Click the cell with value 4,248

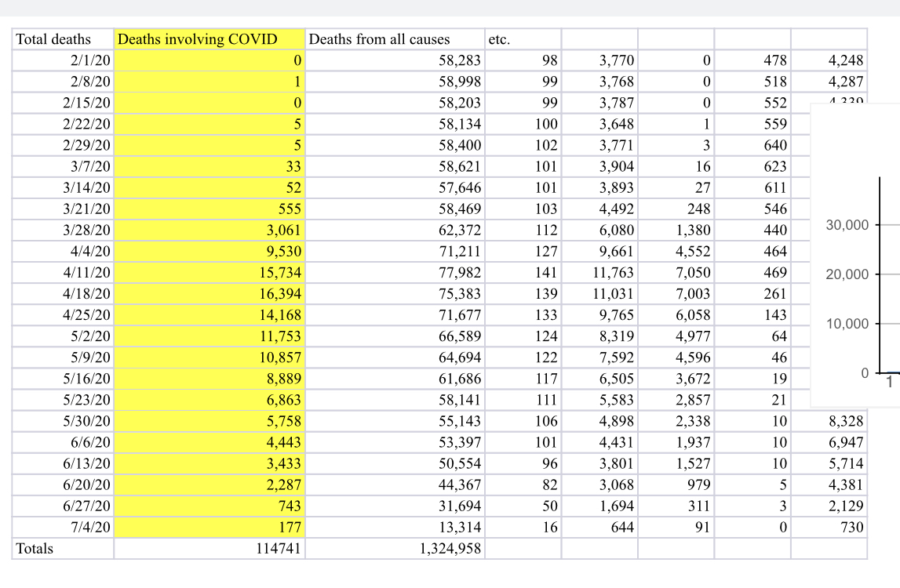[829, 60]
